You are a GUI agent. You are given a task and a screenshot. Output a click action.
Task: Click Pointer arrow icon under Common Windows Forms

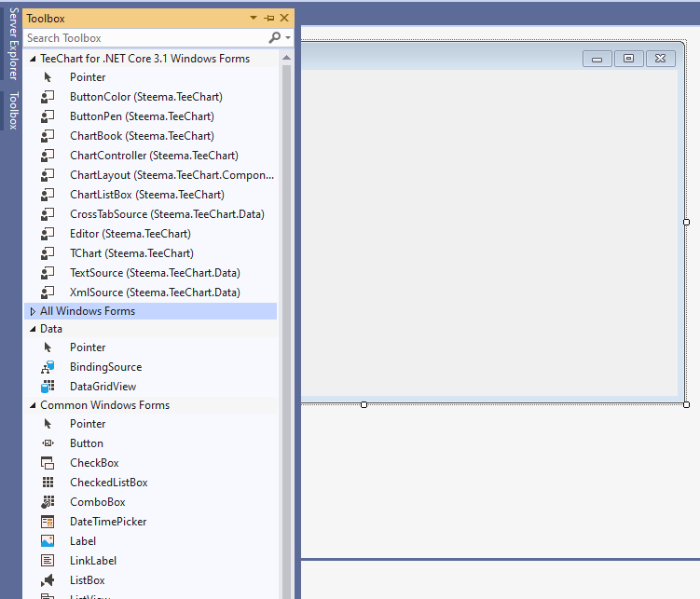pos(48,424)
